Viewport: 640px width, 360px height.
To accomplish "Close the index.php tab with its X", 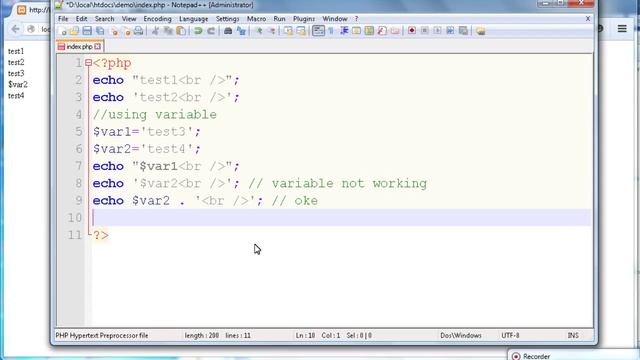I will click(98, 47).
